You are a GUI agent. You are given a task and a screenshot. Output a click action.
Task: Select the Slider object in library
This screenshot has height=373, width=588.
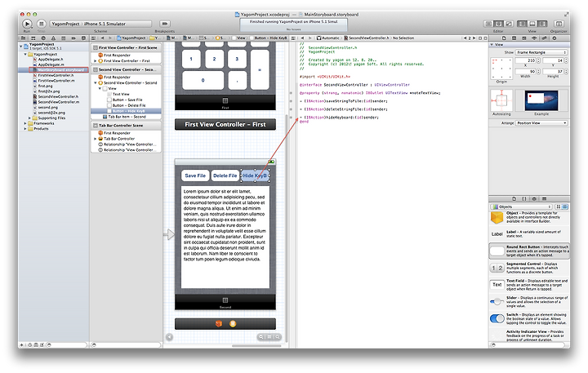pyautogui.click(x=529, y=302)
